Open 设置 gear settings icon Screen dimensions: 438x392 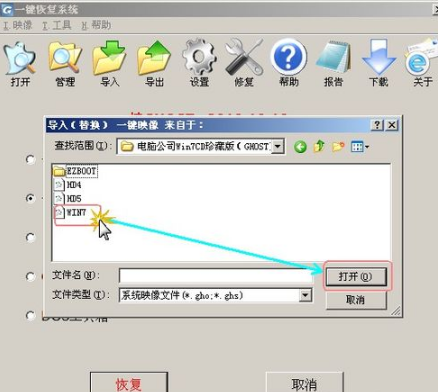click(x=199, y=64)
